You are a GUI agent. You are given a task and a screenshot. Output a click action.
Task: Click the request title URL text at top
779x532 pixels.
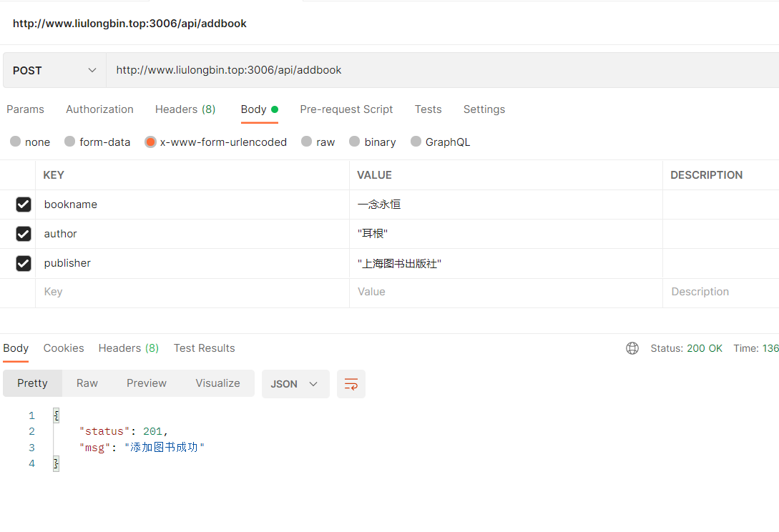click(x=129, y=24)
